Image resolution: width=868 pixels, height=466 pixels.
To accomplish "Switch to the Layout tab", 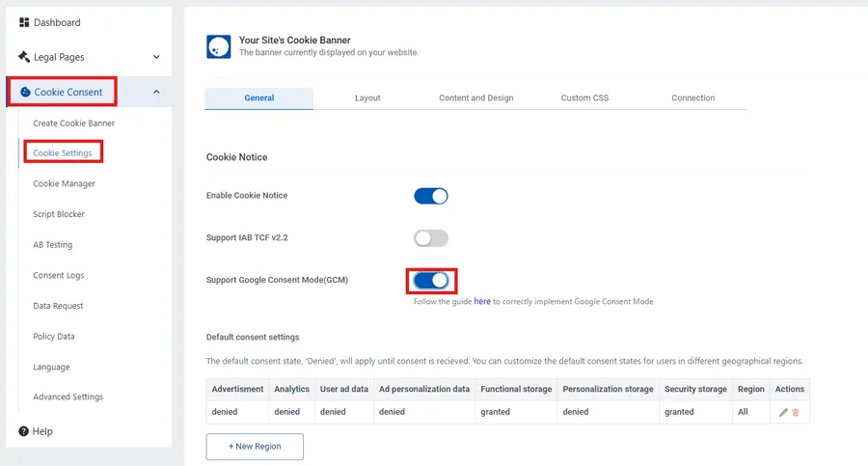I will click(x=367, y=98).
